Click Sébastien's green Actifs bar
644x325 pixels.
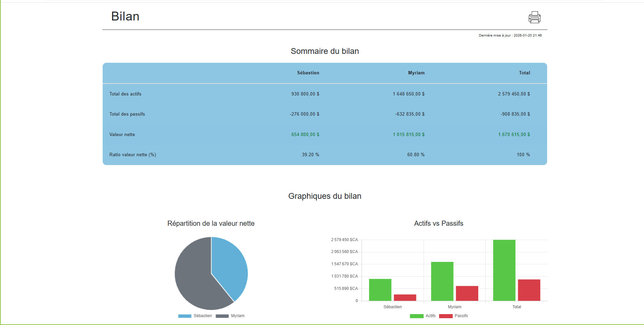pyautogui.click(x=380, y=290)
